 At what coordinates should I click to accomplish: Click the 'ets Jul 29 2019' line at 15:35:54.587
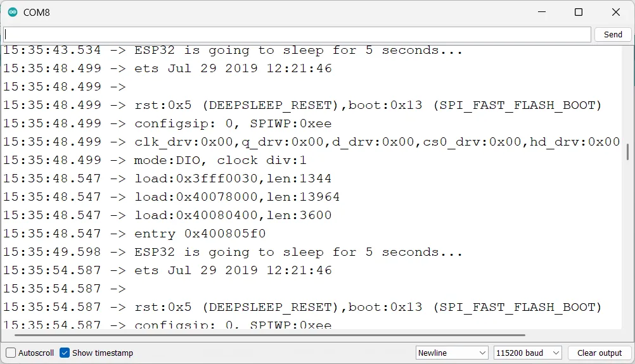tap(168, 270)
